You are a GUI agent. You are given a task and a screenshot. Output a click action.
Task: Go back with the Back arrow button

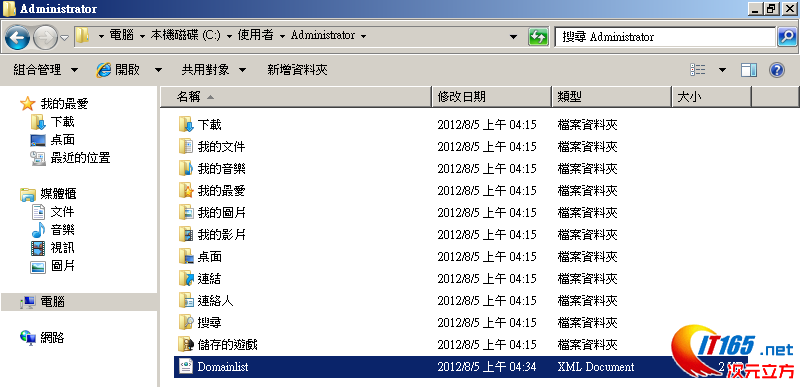17,38
